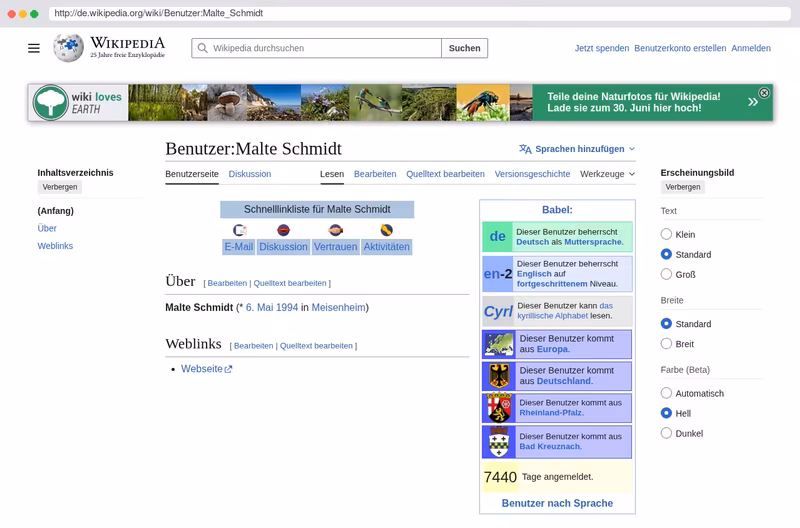This screenshot has width=800, height=528.
Task: Click the bee-eater birds photo in banner
Action: point(376,103)
